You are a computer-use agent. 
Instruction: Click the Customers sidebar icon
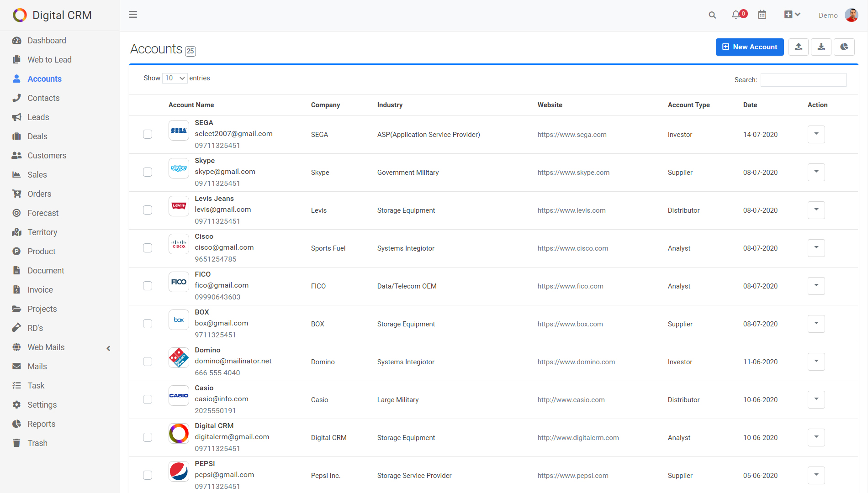pyautogui.click(x=16, y=156)
